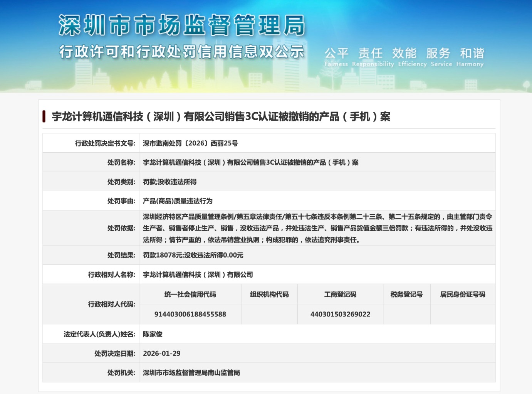Click the 处罚依据 legal basis paragraph

click(317, 228)
